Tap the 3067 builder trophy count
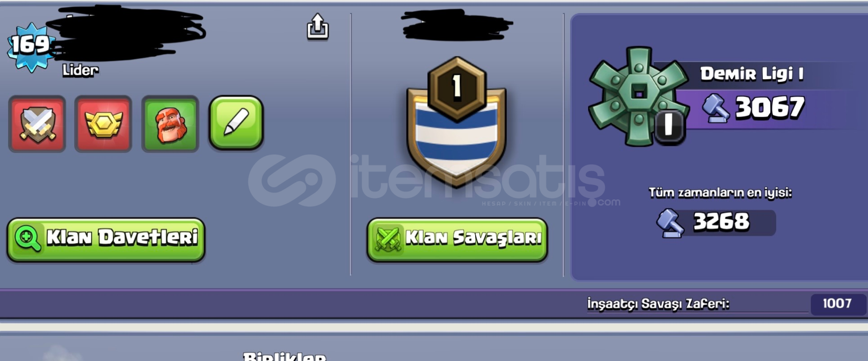Viewport: 868px width, 361px height. click(x=770, y=108)
